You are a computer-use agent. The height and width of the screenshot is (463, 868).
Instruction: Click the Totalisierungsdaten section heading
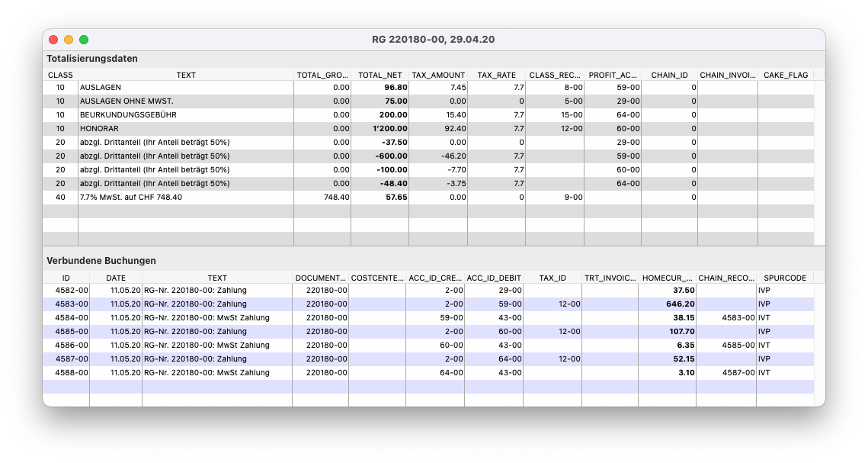(x=92, y=59)
